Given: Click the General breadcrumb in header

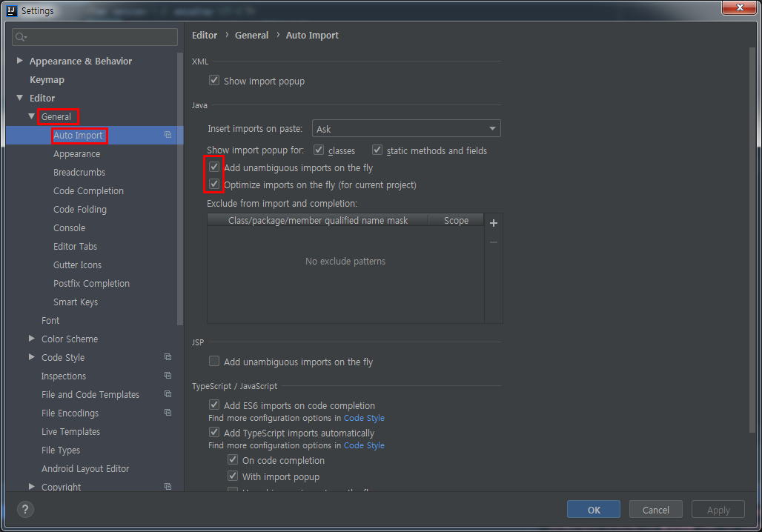Looking at the screenshot, I should [252, 35].
